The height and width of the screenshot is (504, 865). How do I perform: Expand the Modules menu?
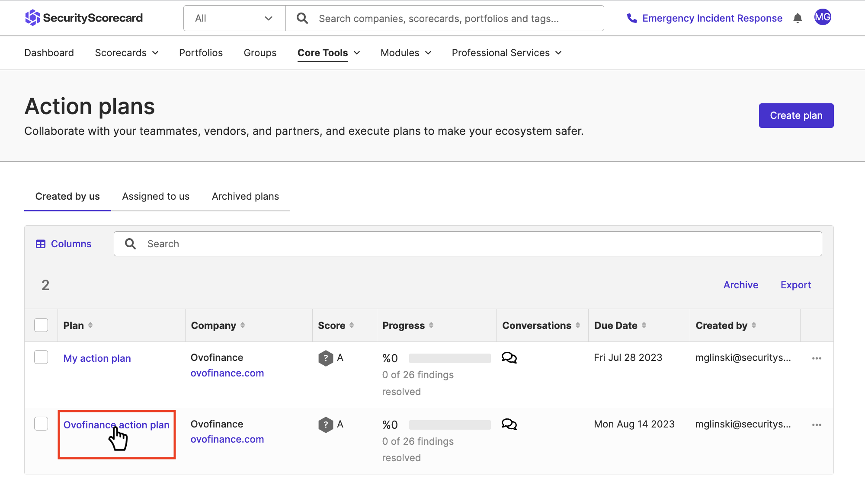pos(406,53)
